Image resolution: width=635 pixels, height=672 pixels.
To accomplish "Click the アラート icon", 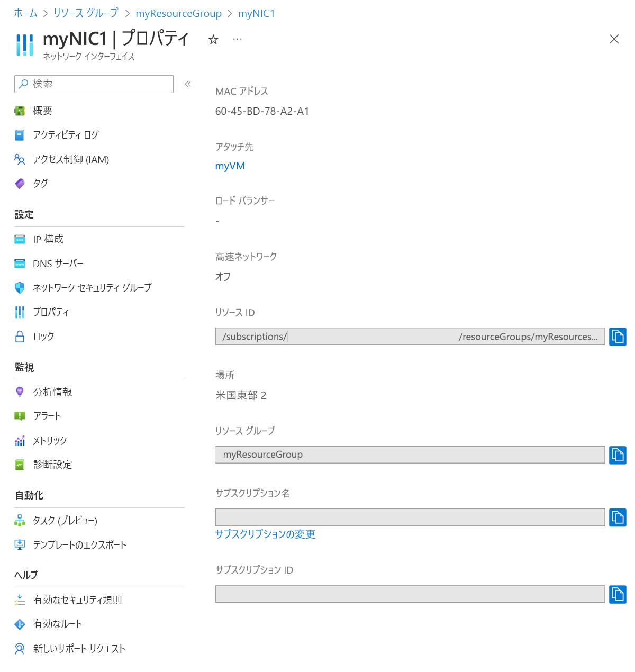I will click(x=20, y=416).
